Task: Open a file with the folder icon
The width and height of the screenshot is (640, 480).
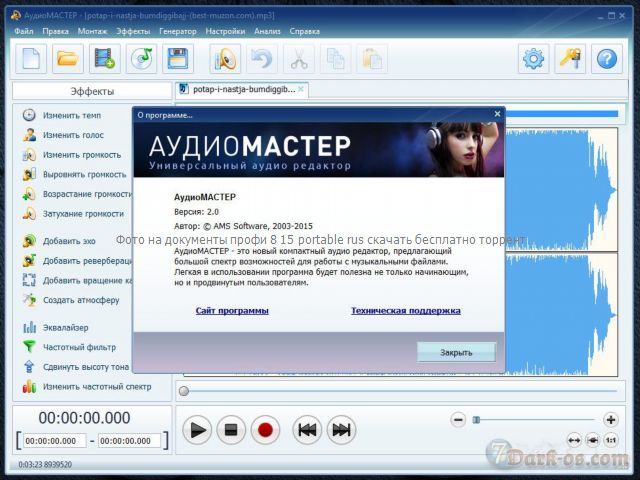Action: (x=68, y=59)
